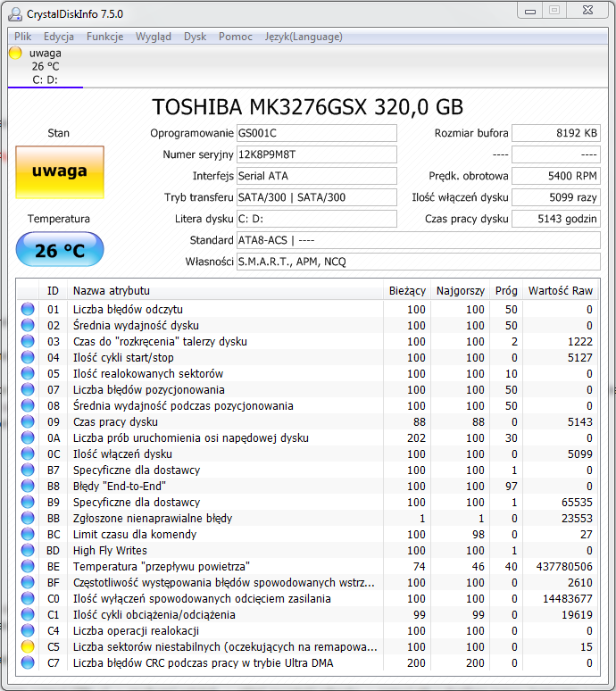Image resolution: width=616 pixels, height=691 pixels.
Task: Click the yellow warning icon for attribute C5
Action: coord(28,647)
